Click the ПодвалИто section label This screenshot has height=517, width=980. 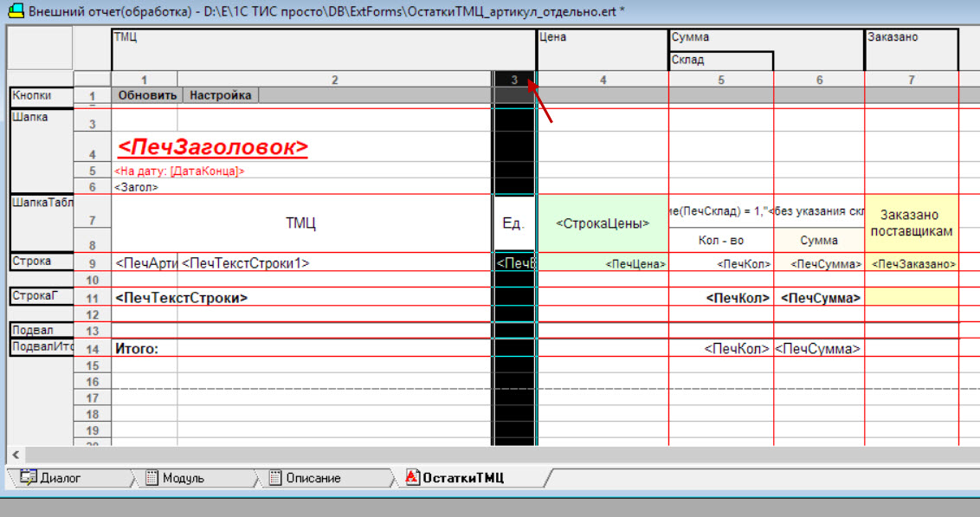pos(42,347)
